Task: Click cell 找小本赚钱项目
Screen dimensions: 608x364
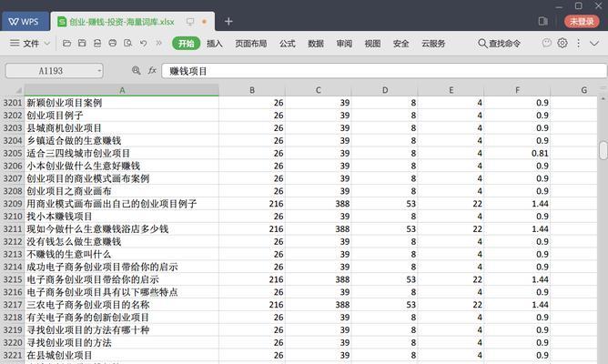Action: 122,217
